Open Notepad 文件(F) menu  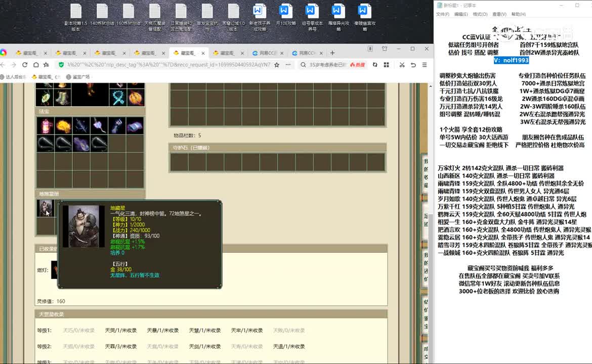(443, 14)
